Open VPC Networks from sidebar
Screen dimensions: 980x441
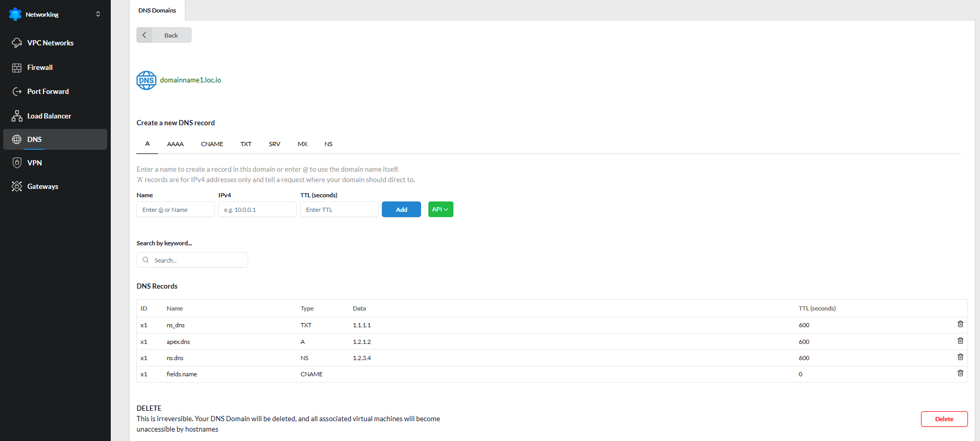point(50,43)
